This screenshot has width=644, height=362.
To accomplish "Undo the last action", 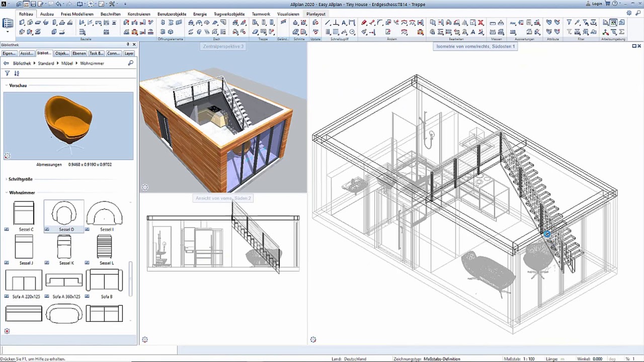I will pyautogui.click(x=59, y=4).
